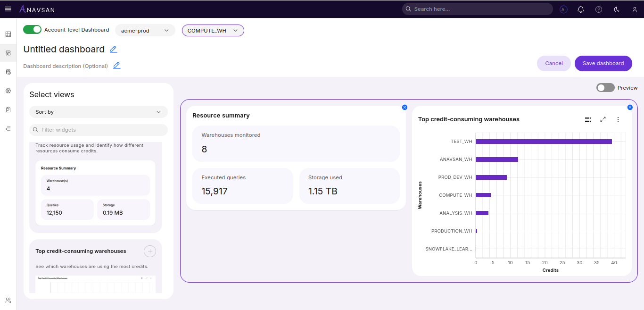Open the help question mark icon
The image size is (644, 310).
coord(599,9)
